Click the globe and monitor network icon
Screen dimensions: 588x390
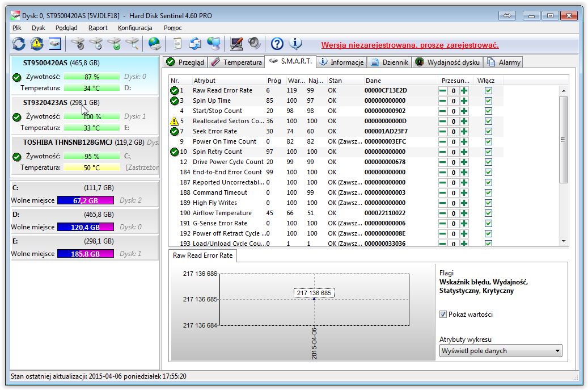click(x=214, y=44)
